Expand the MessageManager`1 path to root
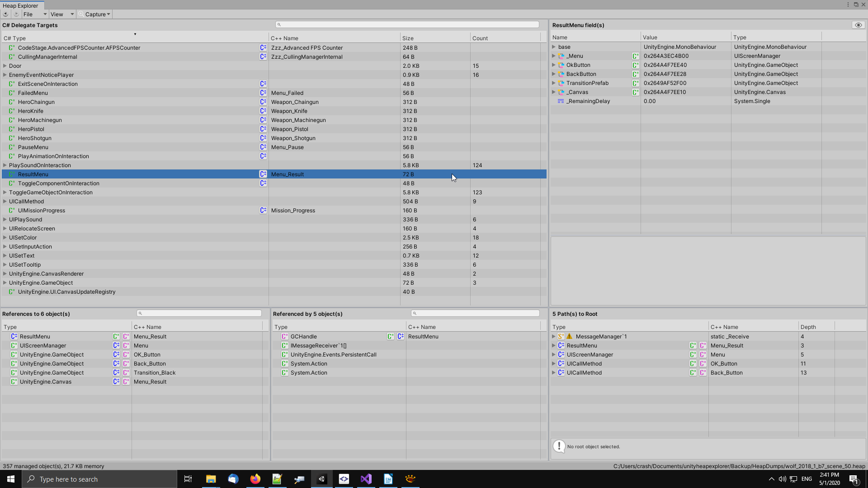The image size is (868, 488). [x=553, y=336]
